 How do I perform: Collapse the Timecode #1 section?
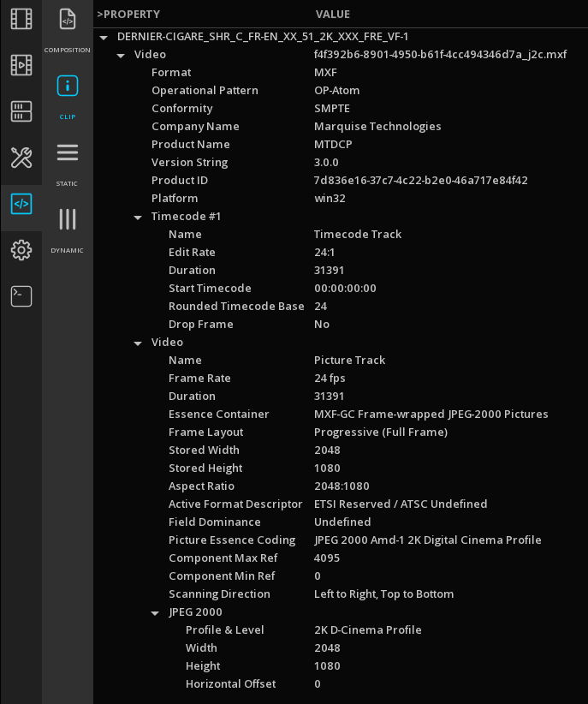(x=138, y=218)
